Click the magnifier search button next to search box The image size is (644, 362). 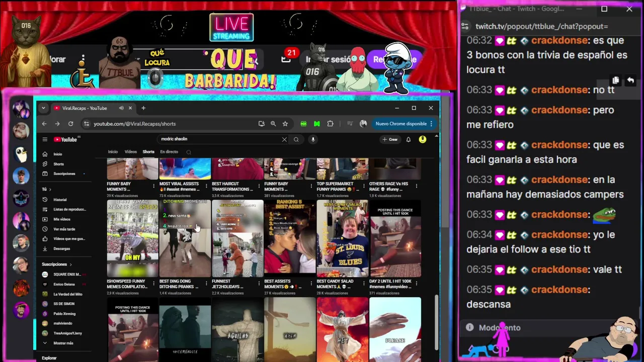coord(296,140)
